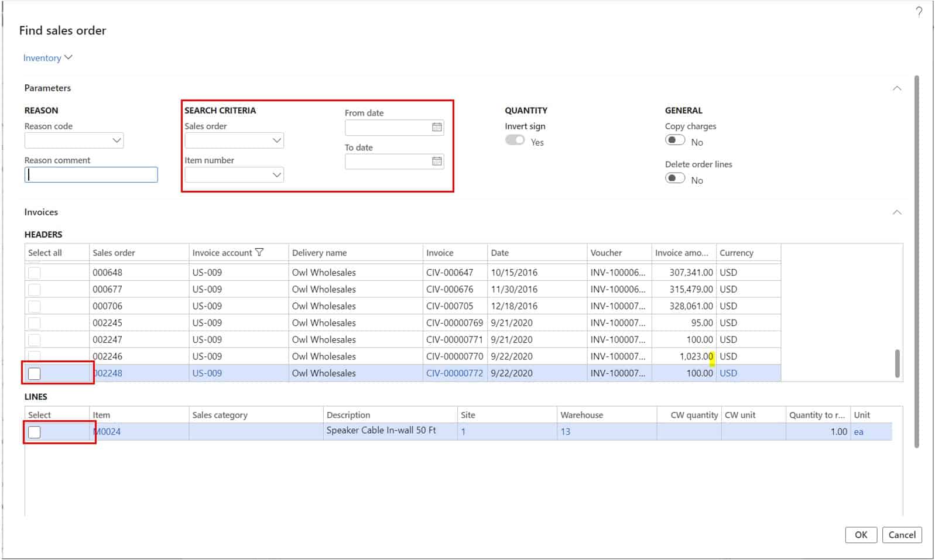Click the USD currency link in selected row

pyautogui.click(x=728, y=373)
